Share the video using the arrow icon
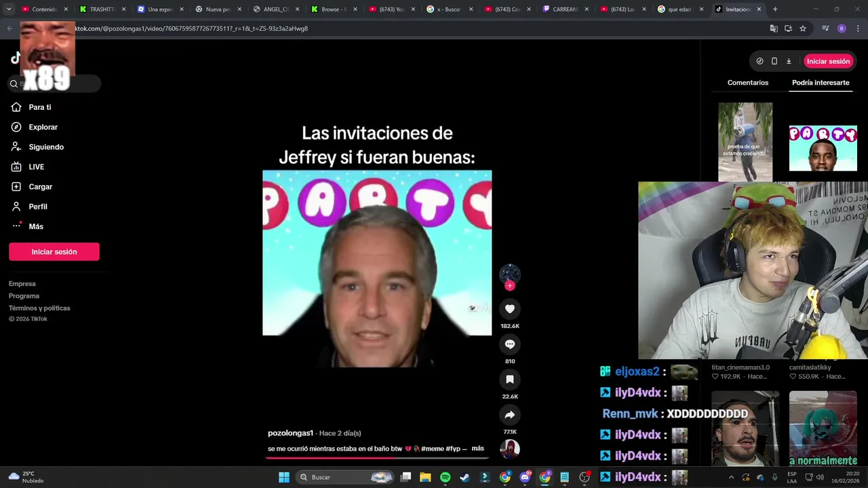The height and width of the screenshot is (488, 868). pyautogui.click(x=510, y=415)
